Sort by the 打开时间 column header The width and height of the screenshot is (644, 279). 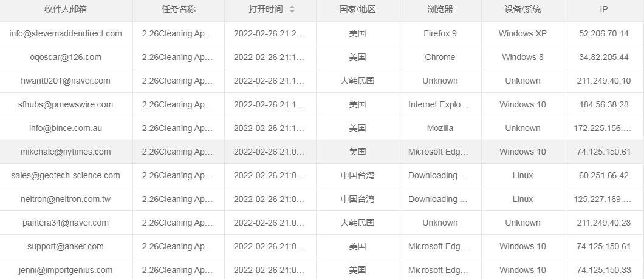coord(265,9)
